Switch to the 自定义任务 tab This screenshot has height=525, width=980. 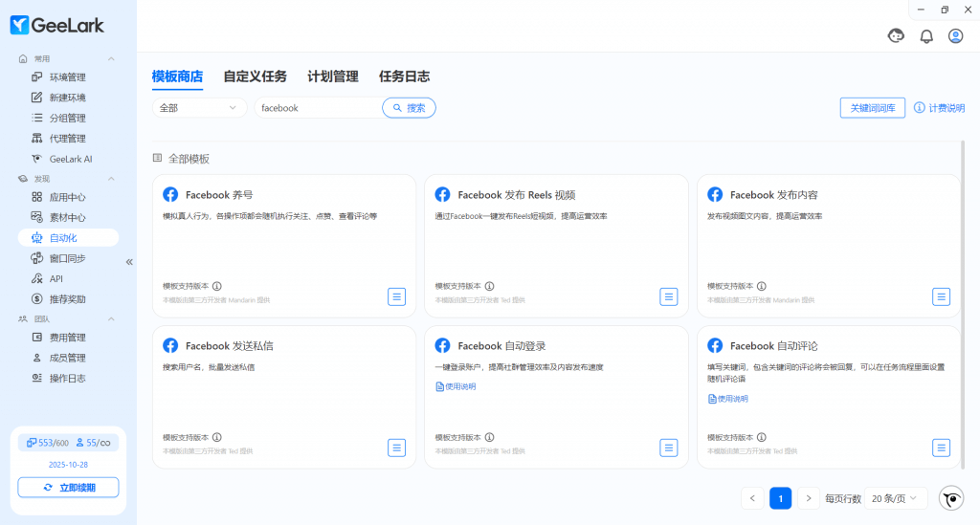(255, 77)
